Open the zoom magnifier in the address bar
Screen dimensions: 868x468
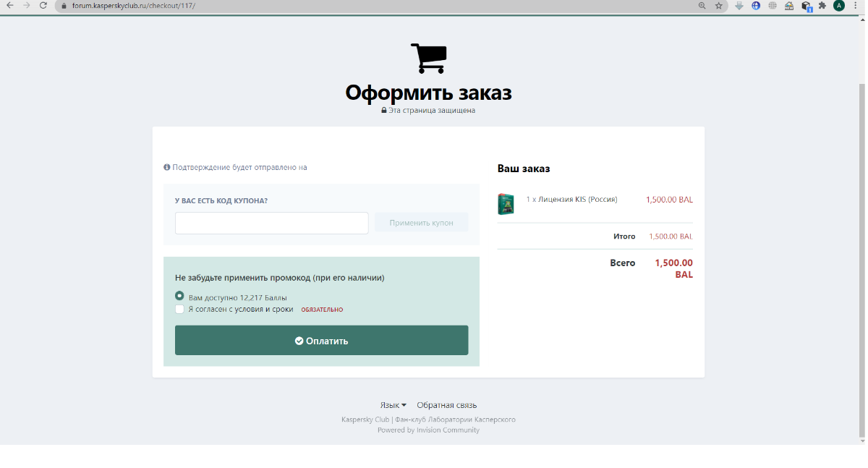click(702, 5)
